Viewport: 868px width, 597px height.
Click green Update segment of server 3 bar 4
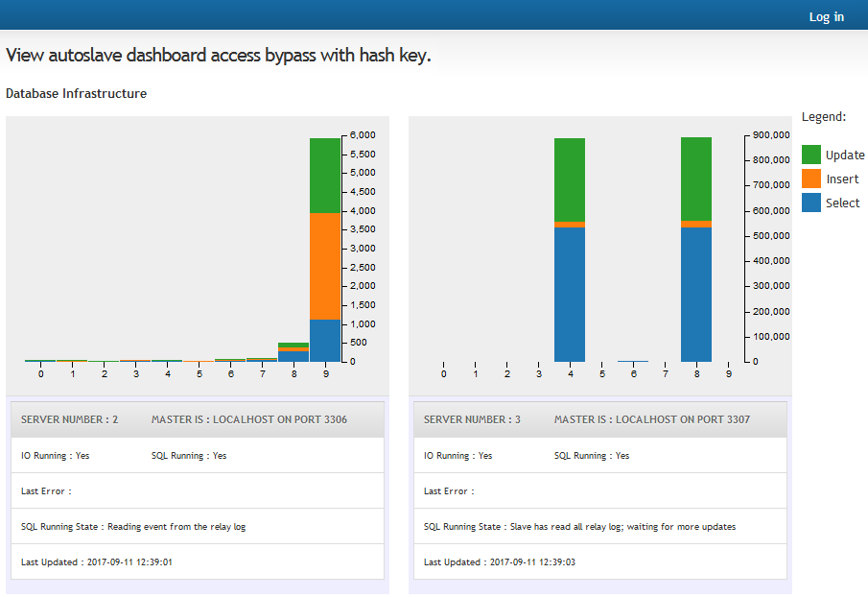click(x=570, y=180)
